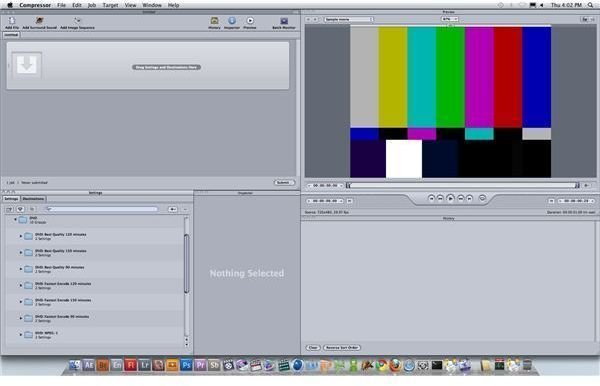Click the Add File toolbar icon

[x=12, y=21]
